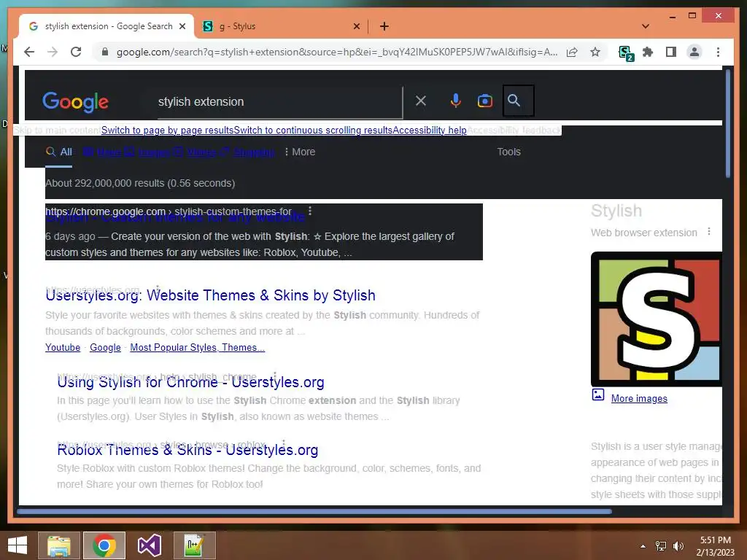This screenshot has height=560, width=747.
Task: Share this page via the share icon
Action: tap(572, 52)
